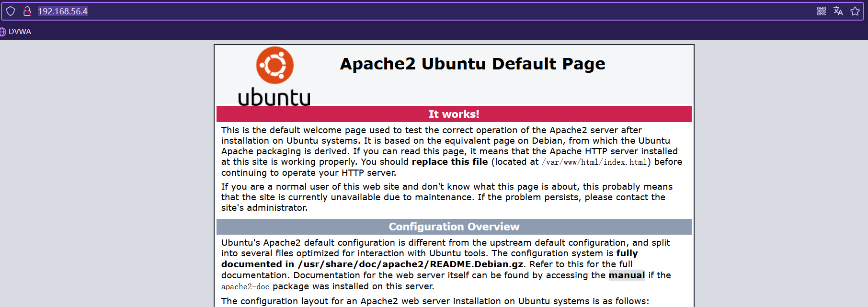Click the 192.168.56.4 address field

coord(63,11)
